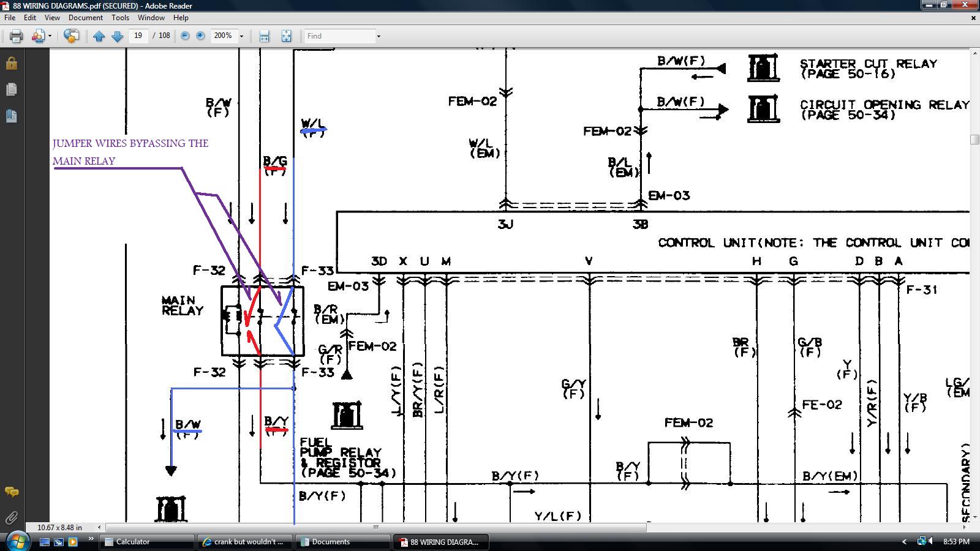Go to previous page arrow
Viewport: 980px width, 551px height.
[99, 36]
